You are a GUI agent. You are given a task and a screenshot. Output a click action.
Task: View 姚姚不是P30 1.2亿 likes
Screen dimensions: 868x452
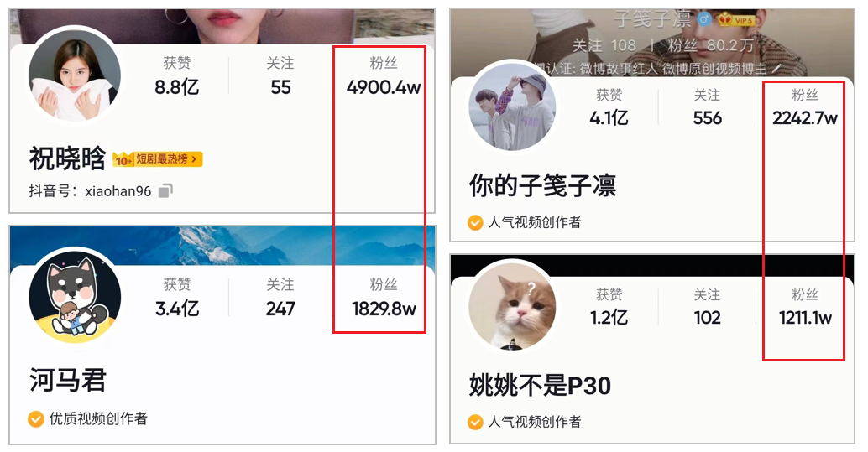coord(609,307)
